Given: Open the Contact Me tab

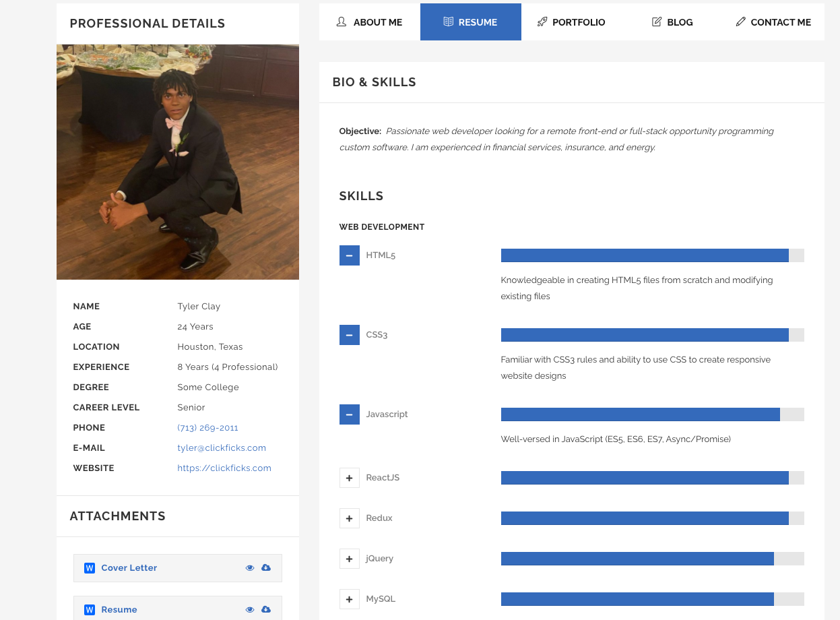Looking at the screenshot, I should tap(773, 22).
